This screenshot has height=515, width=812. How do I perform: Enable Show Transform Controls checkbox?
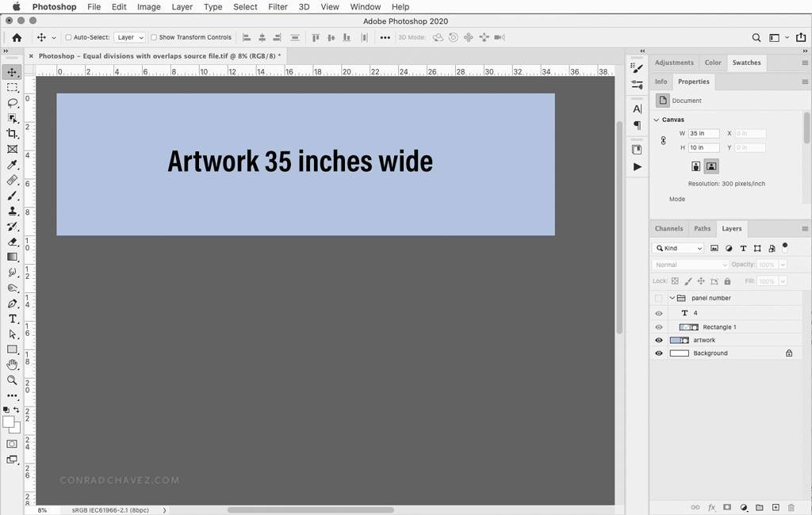[x=154, y=37]
